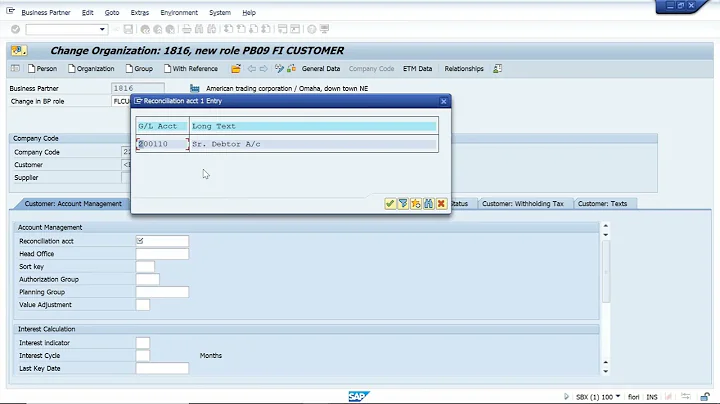Viewport: 720px width, 404px height.
Task: Switch to Customer: Texts tab
Action: 602,203
